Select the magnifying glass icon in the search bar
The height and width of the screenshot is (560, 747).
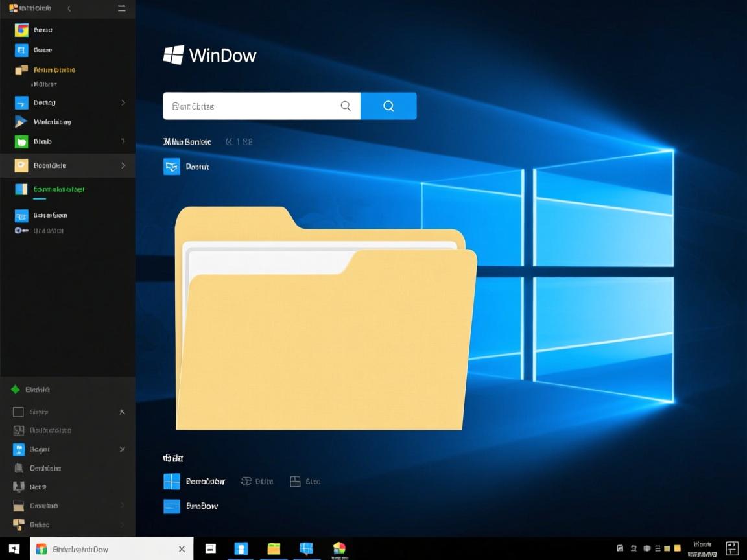(x=346, y=106)
